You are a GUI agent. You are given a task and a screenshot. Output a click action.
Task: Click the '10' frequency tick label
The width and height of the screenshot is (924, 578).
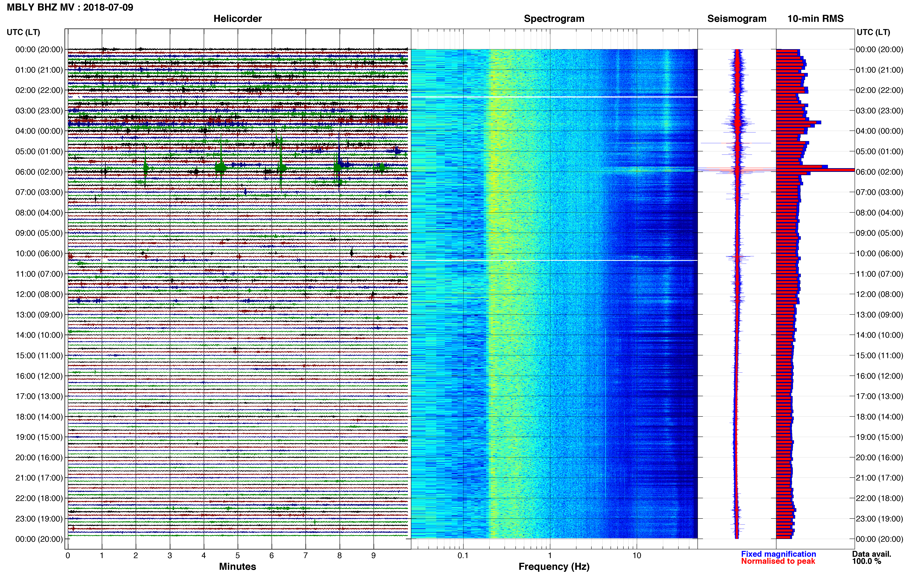[x=636, y=555]
